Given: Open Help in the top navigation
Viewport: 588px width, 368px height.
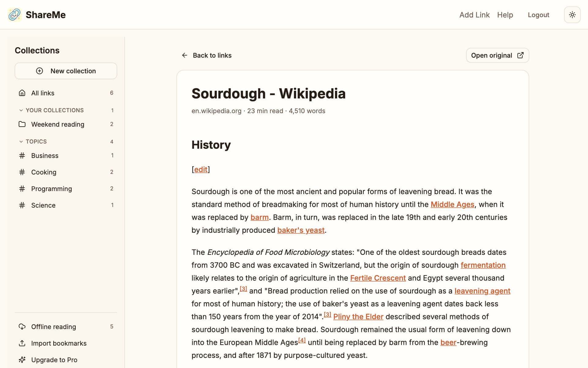Looking at the screenshot, I should 505,15.
